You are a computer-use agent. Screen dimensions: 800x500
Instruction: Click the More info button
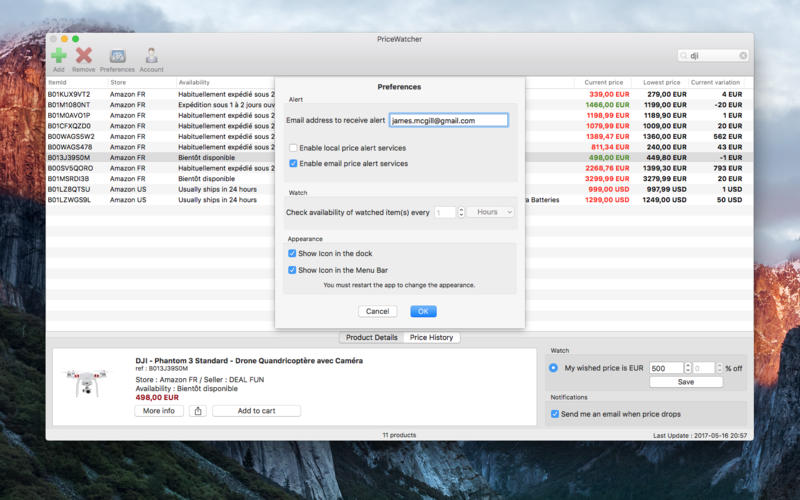tap(159, 411)
